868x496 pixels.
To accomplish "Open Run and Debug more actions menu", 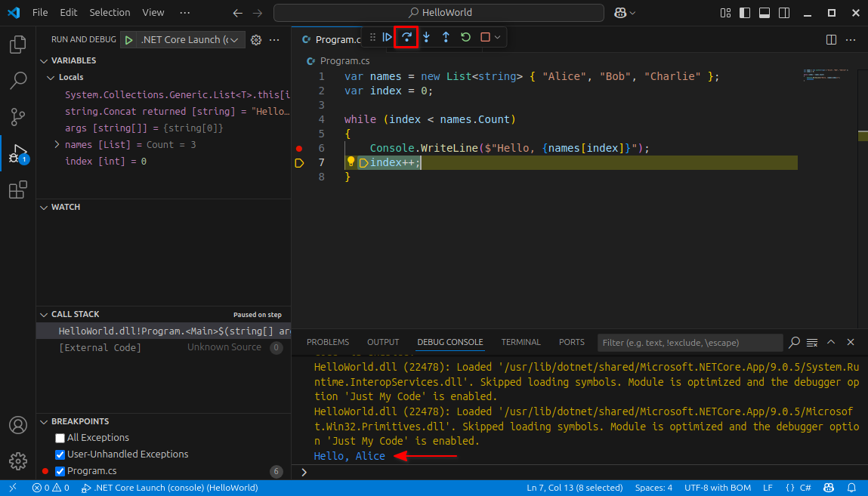I will tap(274, 40).
